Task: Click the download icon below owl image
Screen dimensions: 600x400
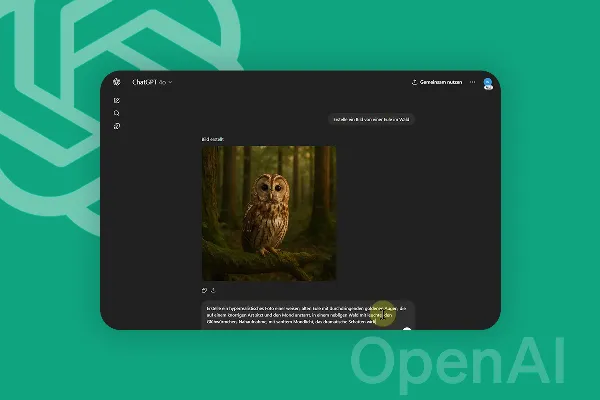Action: coord(213,291)
